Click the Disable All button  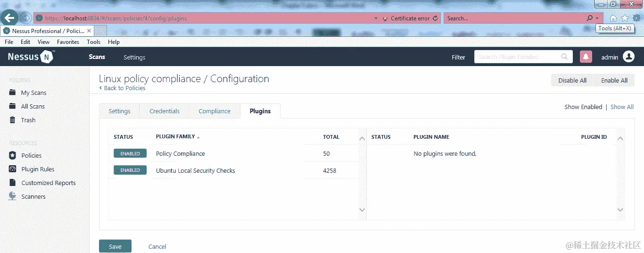[572, 80]
